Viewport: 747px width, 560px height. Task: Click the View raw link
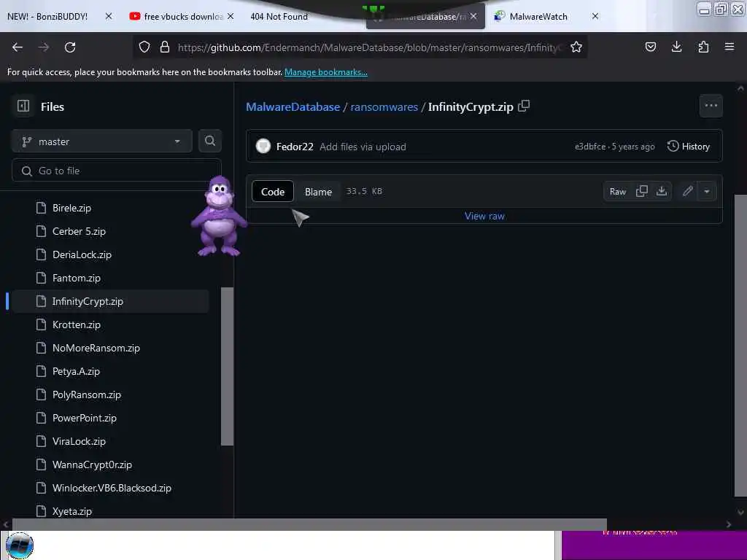pos(484,216)
